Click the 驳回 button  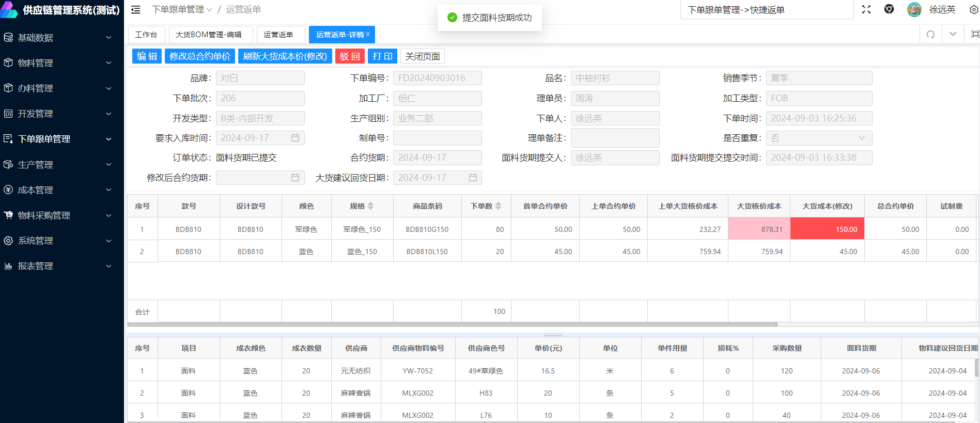(x=350, y=56)
